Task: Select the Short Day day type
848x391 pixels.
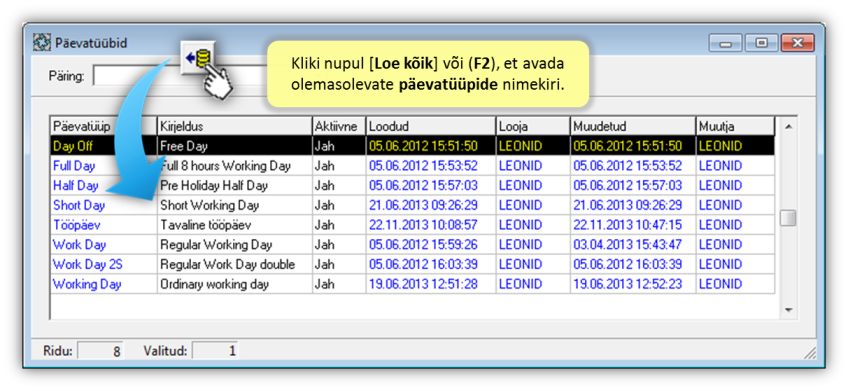Action: click(79, 206)
